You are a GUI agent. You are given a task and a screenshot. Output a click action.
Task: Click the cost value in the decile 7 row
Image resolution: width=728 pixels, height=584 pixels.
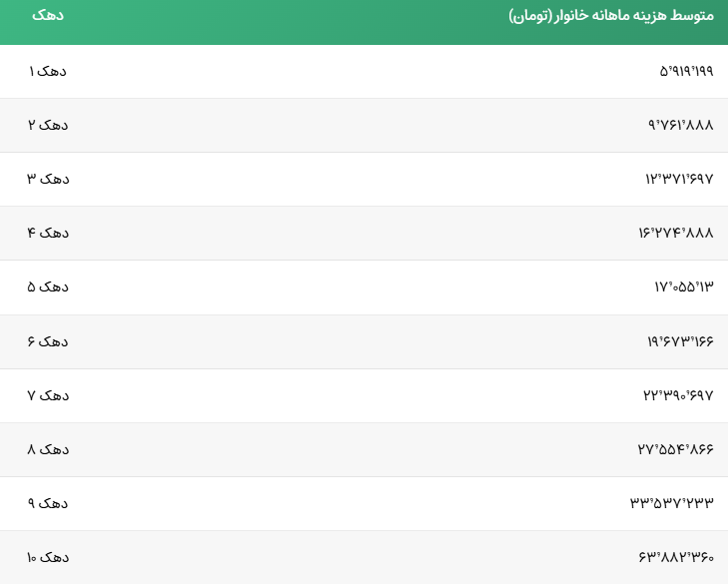(678, 395)
